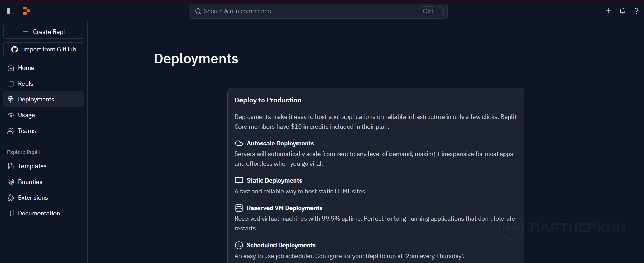Go to Home in sidebar
The image size is (644, 263).
pyautogui.click(x=26, y=68)
